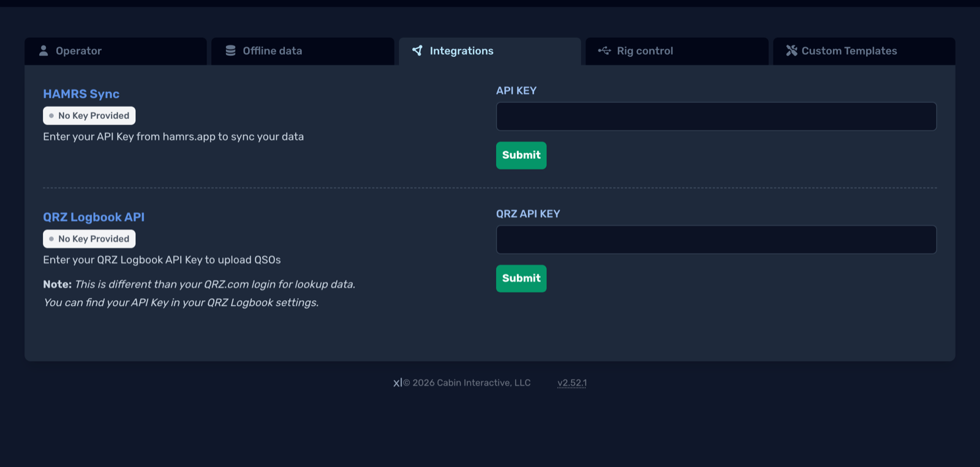The image size is (980, 467).
Task: Click the Operator person icon
Action: pos(43,51)
